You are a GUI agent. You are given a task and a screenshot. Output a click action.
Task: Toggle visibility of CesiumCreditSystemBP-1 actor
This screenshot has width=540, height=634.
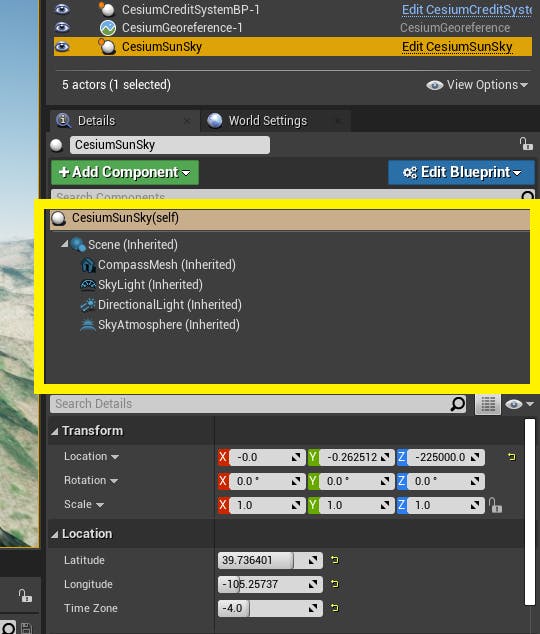pos(62,9)
